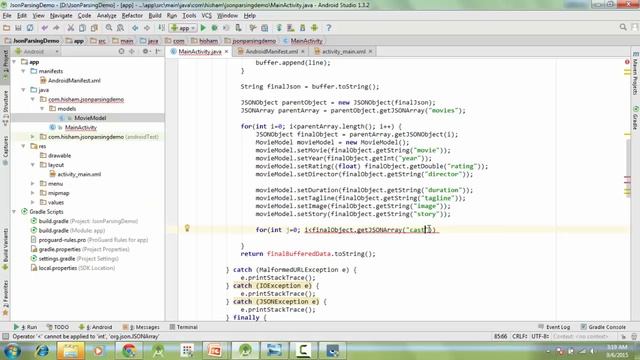Open the VCS menu
This screenshot has width=640, height=360.
(207, 16)
